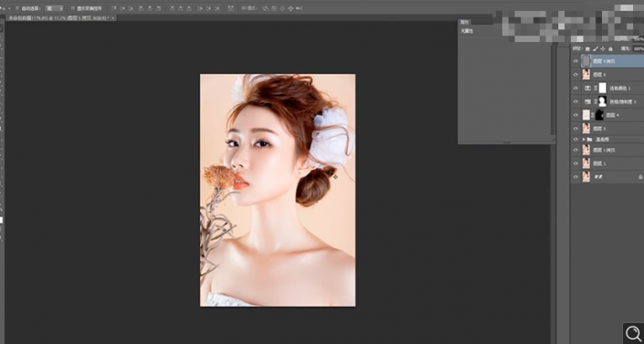Click the gray thumbnail of selected top layer
The height and width of the screenshot is (344, 644).
[586, 61]
